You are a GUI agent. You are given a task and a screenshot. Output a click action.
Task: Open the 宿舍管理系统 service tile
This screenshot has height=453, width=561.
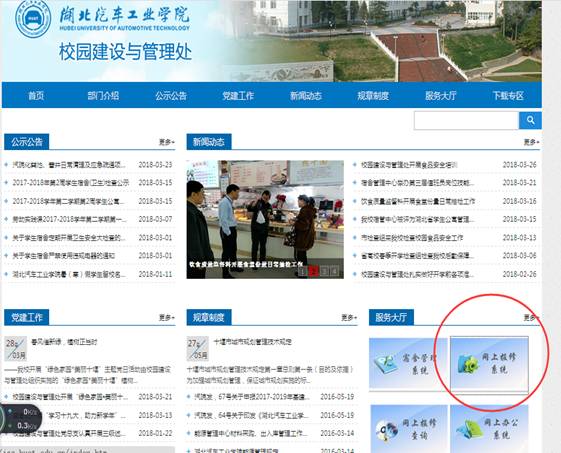(x=408, y=363)
